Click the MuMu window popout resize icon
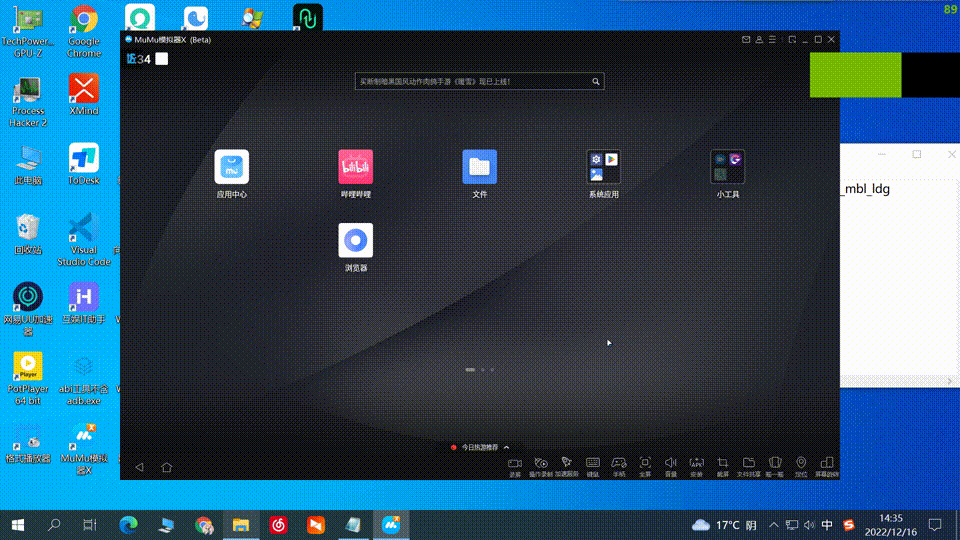 792,39
